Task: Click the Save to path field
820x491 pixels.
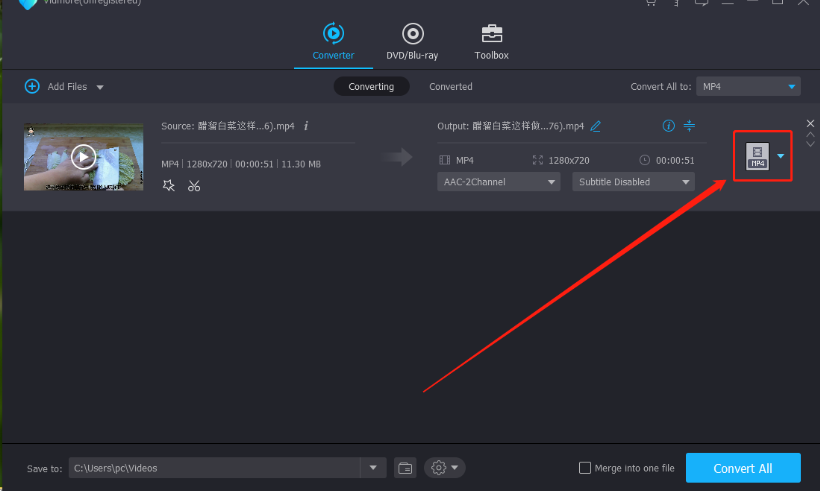Action: [x=214, y=467]
